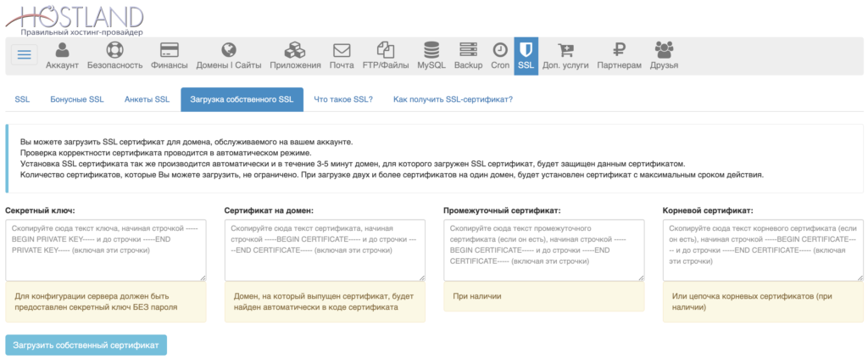Open the MySQL database icon

[x=431, y=50]
